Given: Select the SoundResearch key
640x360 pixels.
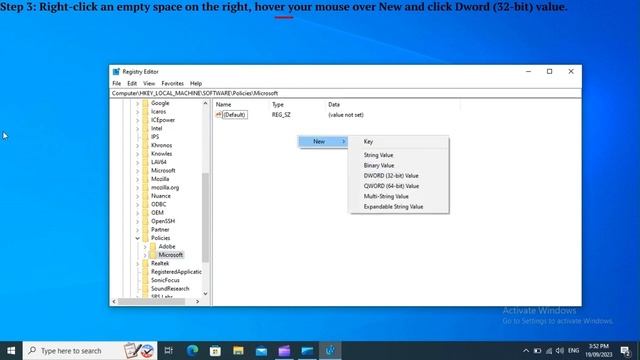Looking at the screenshot, I should click(x=170, y=289).
